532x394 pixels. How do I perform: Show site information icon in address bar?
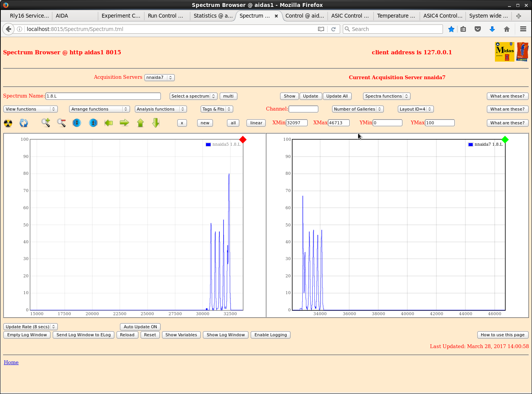19,29
